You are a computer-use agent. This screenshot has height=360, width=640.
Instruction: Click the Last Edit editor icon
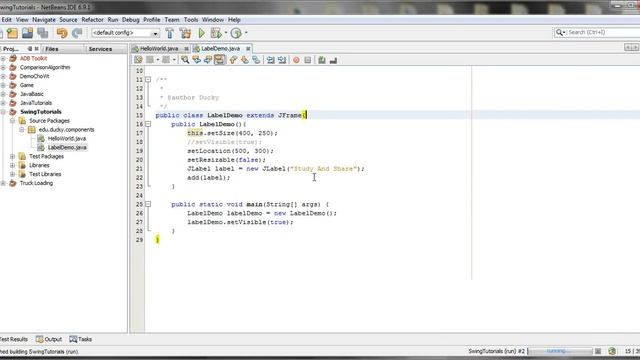click(138, 60)
